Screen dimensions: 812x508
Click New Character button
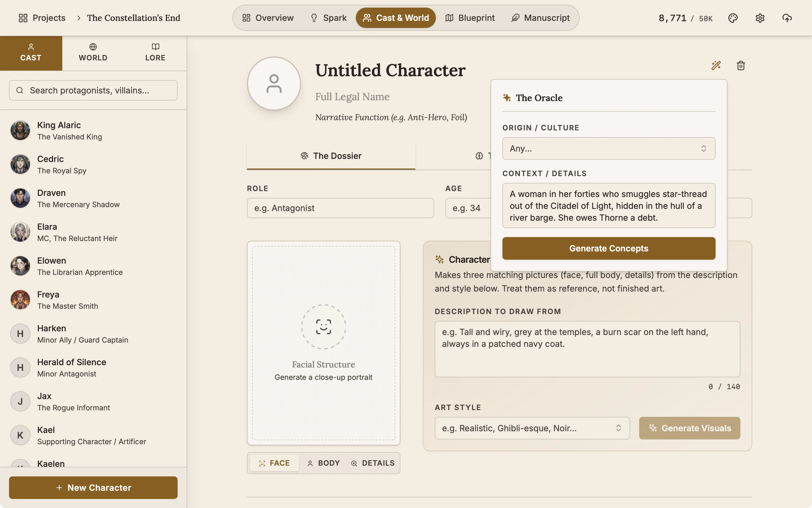pyautogui.click(x=93, y=487)
